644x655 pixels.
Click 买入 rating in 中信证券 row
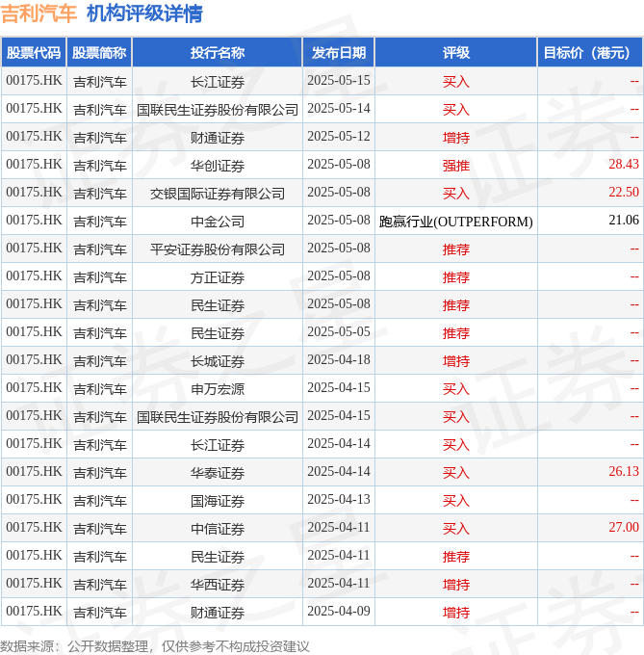455,529
